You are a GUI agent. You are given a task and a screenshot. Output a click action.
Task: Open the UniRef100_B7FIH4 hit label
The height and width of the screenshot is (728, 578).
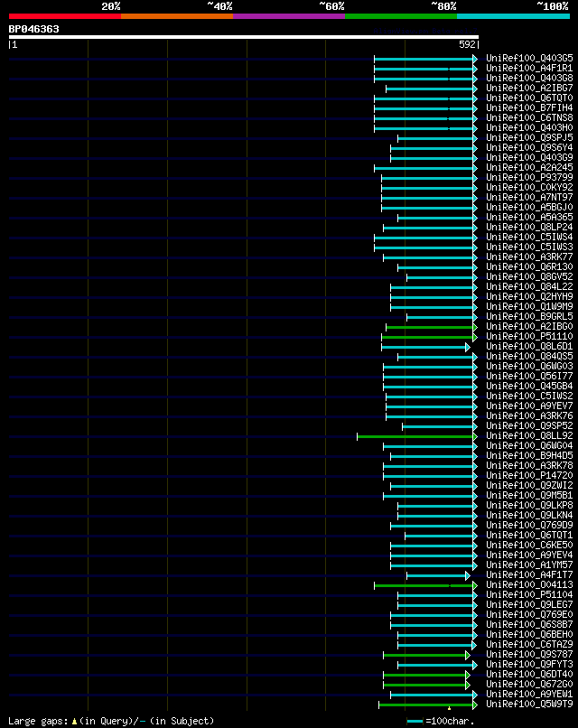point(529,108)
